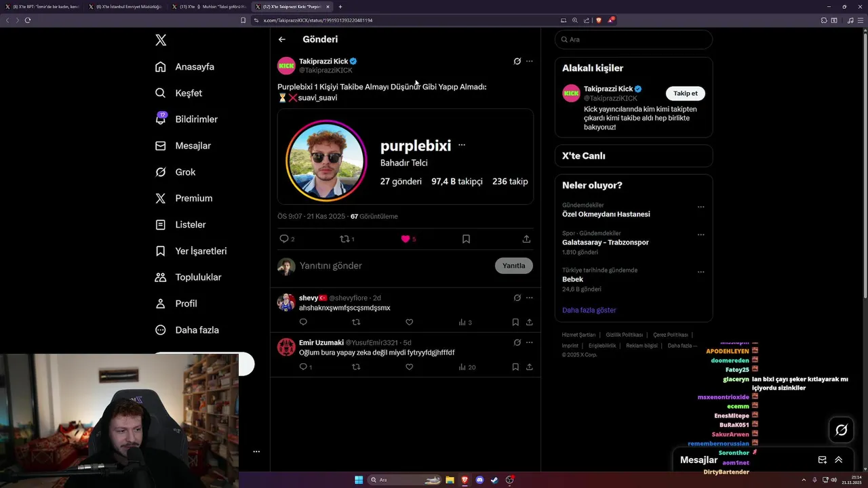
Task: Open Mesajlar in the left sidebar
Action: [183, 146]
